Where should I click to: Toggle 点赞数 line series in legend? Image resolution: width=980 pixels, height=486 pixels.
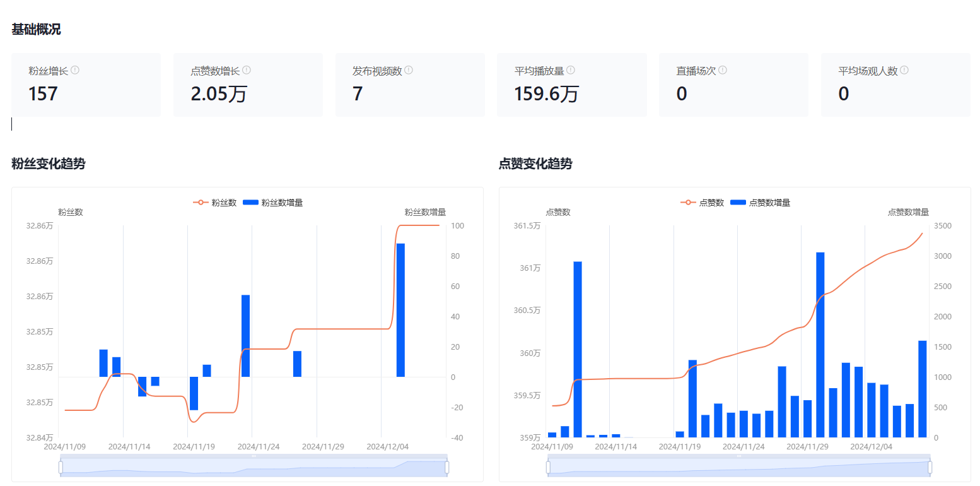pos(702,203)
